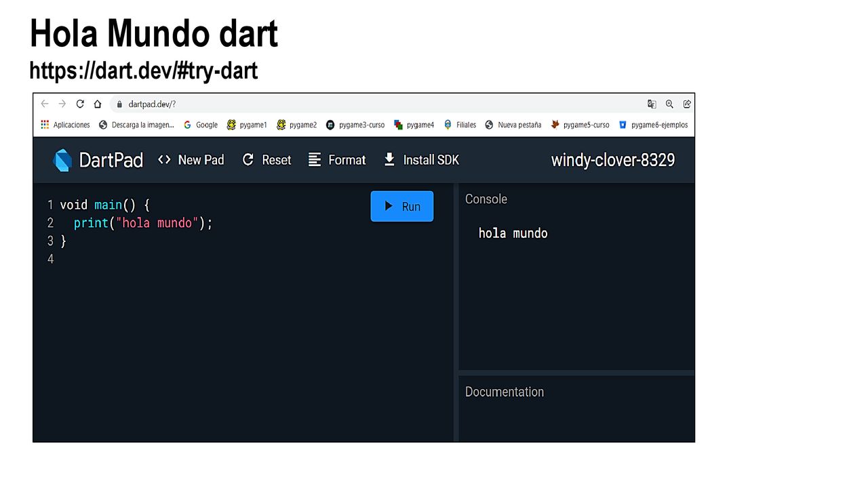The image size is (868, 488).
Task: Click the pad name windy-clover-8329
Action: point(613,160)
